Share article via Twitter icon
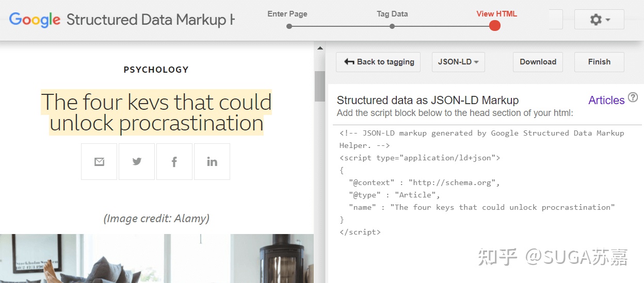Viewport: 644px width, 283px height. coord(137,161)
